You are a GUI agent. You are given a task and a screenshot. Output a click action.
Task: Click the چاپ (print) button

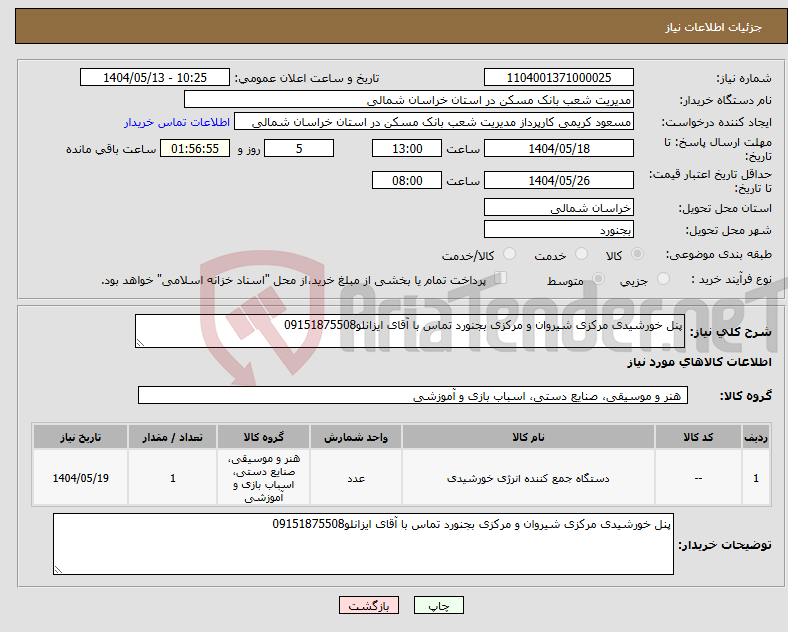pyautogui.click(x=438, y=605)
